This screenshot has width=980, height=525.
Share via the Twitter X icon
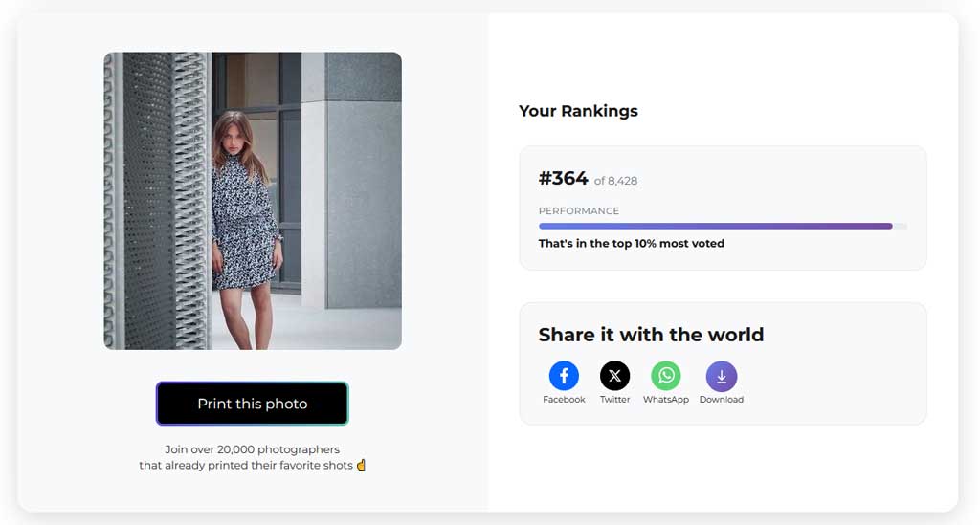[615, 376]
